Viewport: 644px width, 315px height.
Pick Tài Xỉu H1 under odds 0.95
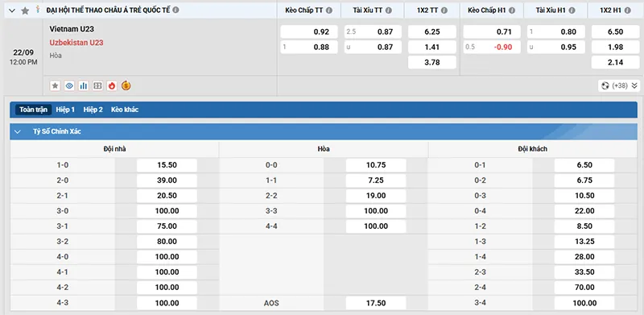click(x=556, y=47)
